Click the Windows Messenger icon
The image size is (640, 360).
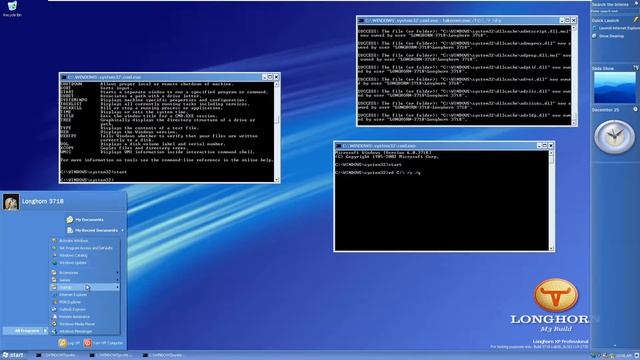[x=54, y=331]
